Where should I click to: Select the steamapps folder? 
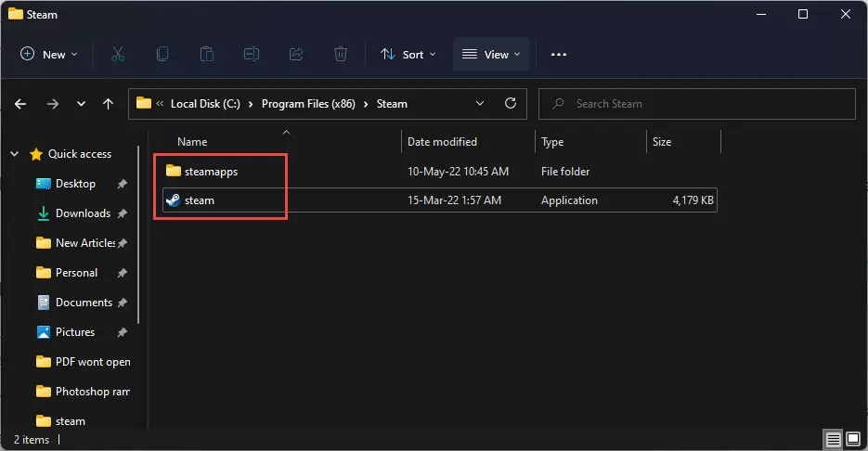[x=211, y=172]
